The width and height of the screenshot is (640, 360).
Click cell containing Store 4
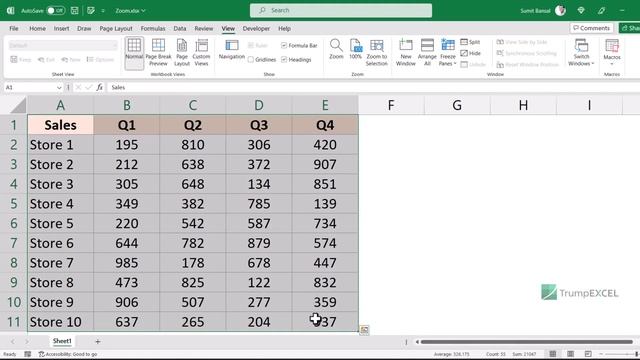pyautogui.click(x=60, y=204)
